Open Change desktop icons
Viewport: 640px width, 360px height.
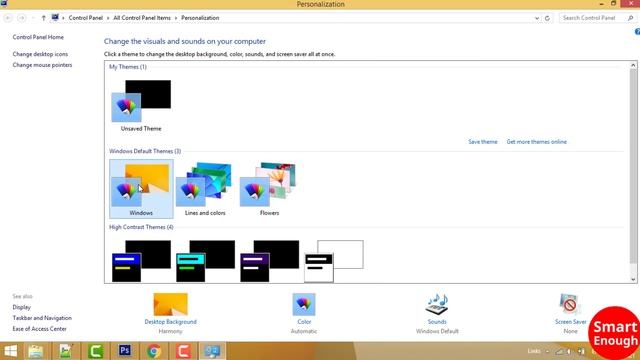tap(40, 54)
